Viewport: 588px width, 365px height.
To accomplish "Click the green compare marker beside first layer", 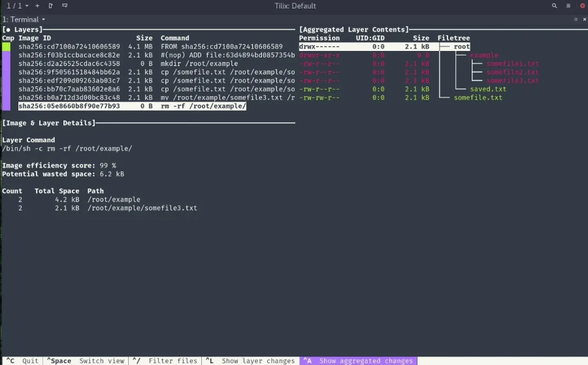I will (x=6, y=46).
